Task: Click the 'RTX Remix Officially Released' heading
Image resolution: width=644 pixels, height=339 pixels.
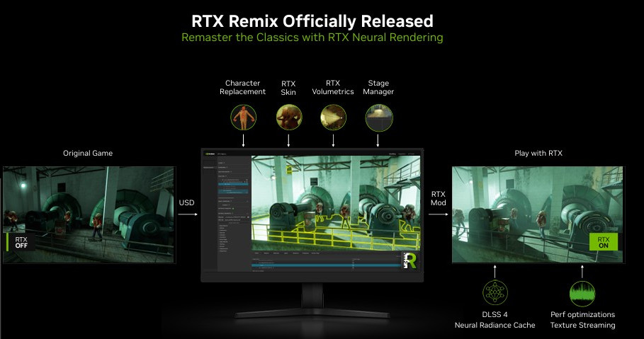Action: 312,21
